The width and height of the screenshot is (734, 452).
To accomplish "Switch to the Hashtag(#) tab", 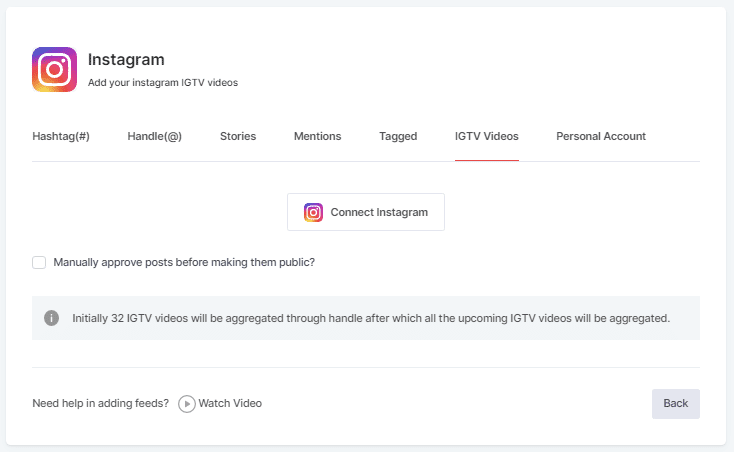I will coord(61,136).
